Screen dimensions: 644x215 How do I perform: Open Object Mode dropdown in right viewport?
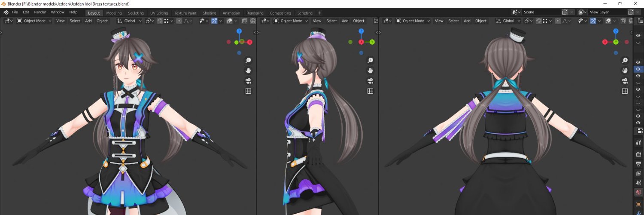(x=413, y=21)
